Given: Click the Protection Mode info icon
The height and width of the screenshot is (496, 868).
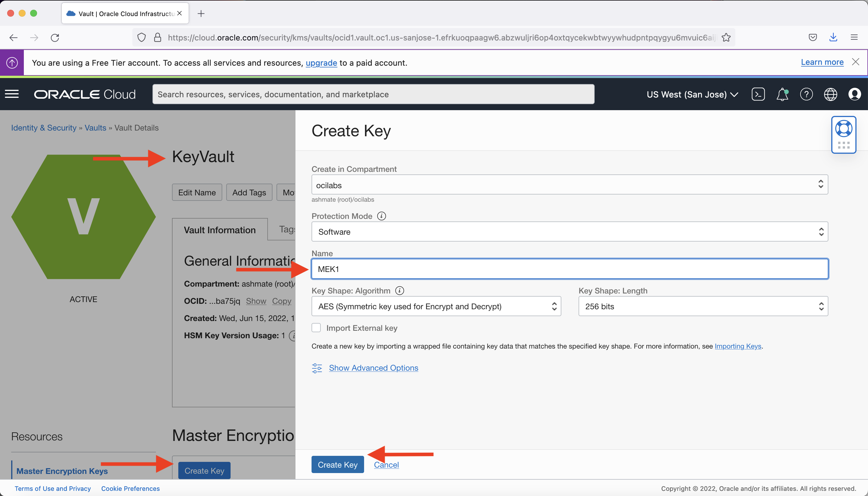Looking at the screenshot, I should 382,216.
